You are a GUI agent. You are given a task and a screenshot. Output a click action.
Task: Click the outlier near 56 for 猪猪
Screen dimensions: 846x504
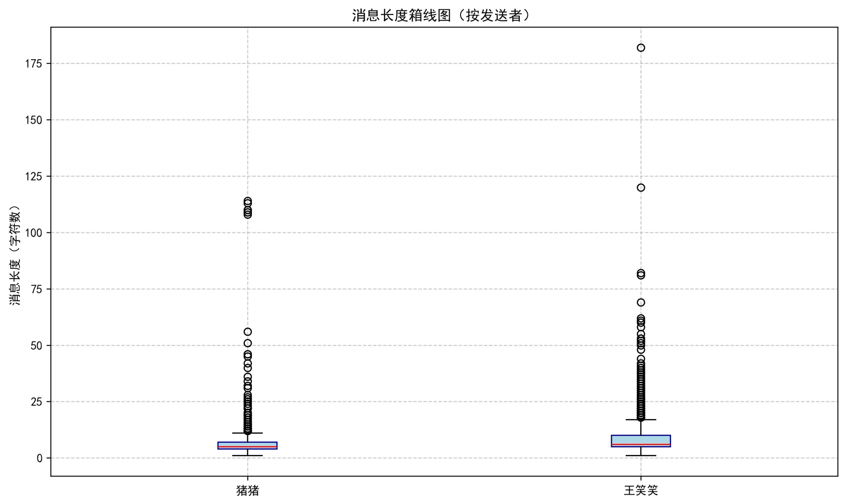[247, 332]
